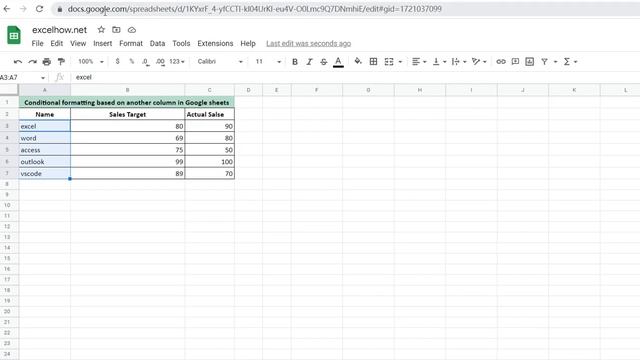The image size is (640, 360).
Task: Open the Extensions menu
Action: [x=215, y=43]
